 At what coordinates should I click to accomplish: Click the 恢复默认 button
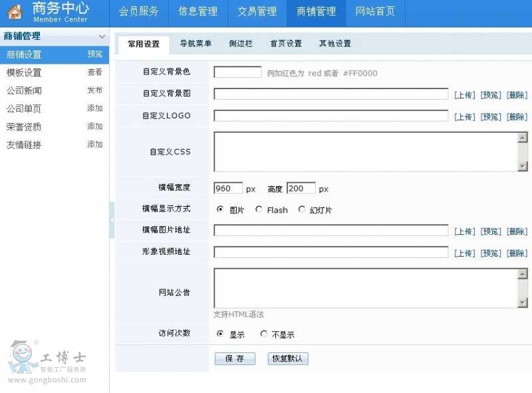[x=288, y=358]
